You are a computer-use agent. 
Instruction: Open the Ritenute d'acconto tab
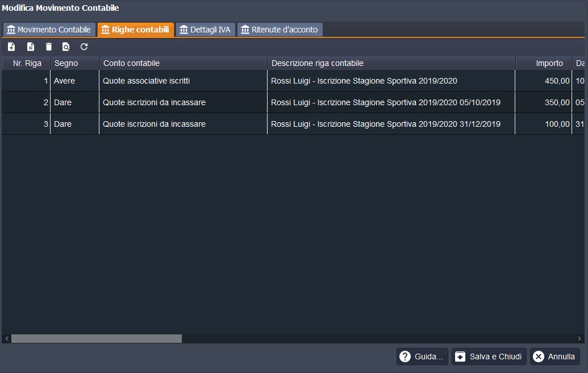point(280,30)
